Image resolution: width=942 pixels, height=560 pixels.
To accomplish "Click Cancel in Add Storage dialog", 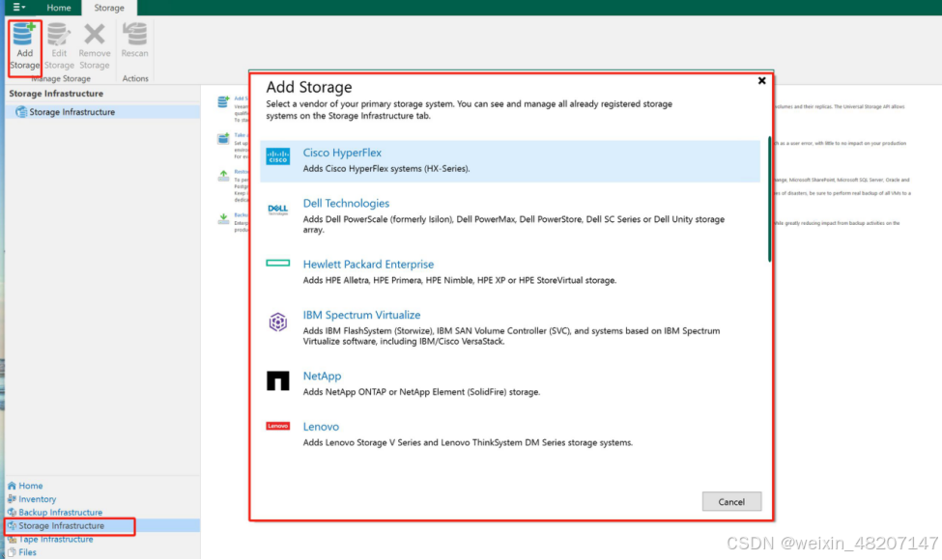I will click(x=731, y=502).
